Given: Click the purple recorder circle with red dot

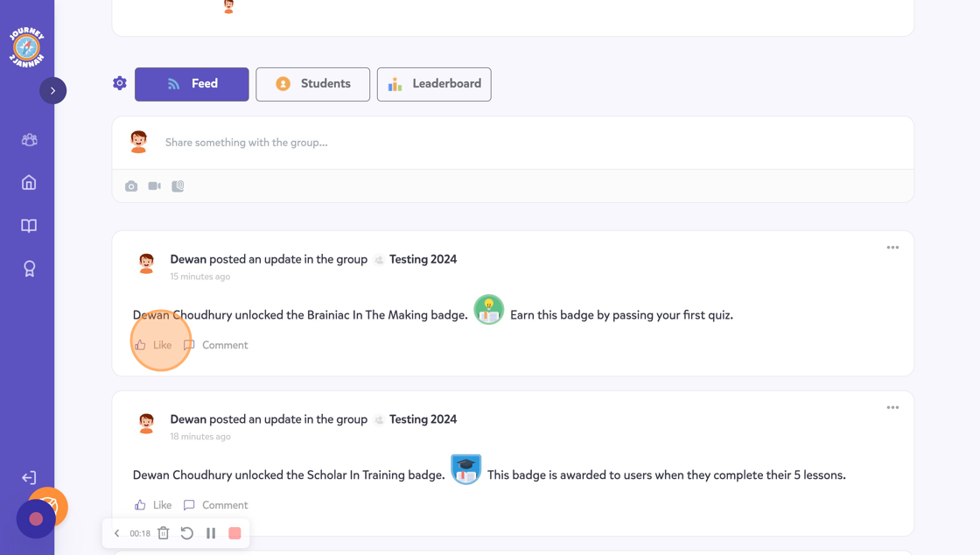Looking at the screenshot, I should [36, 519].
